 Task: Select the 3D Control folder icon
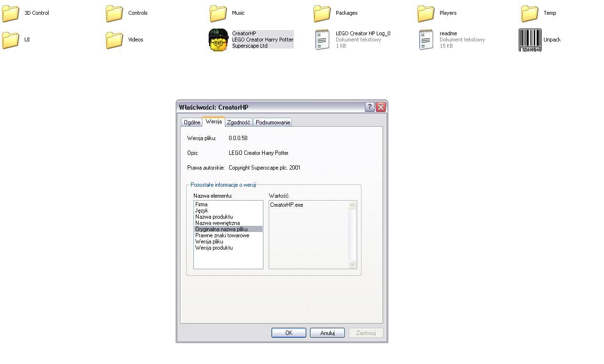point(10,13)
